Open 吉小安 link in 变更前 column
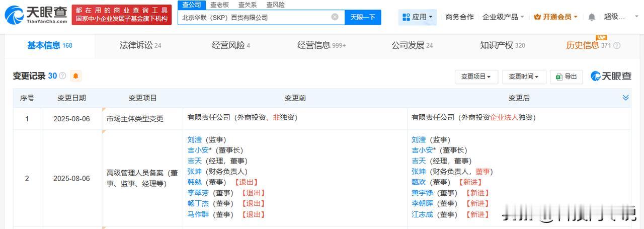Image resolution: width=644 pixels, height=229 pixels. [x=198, y=150]
